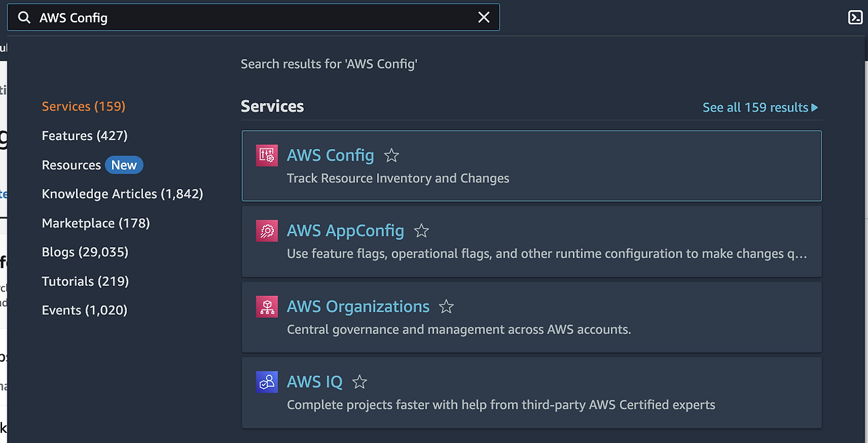
Task: Open the AWS Config service link
Action: (x=330, y=155)
